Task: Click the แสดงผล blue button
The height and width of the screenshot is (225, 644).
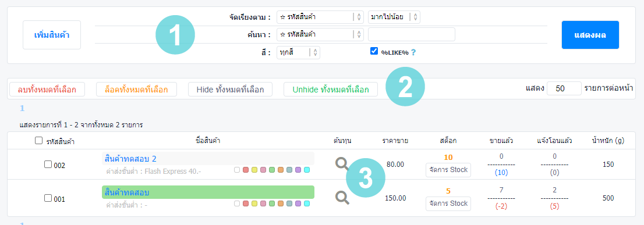Action: click(590, 35)
